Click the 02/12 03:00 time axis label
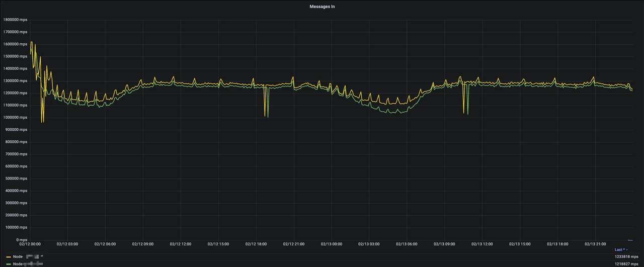Screen dimensions: 644x267 point(67,244)
